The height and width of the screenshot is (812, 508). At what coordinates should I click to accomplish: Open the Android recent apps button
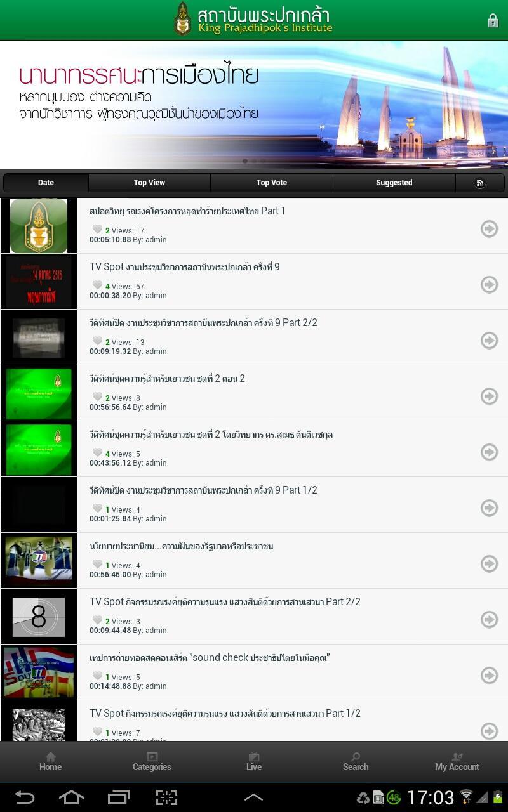tap(119, 797)
